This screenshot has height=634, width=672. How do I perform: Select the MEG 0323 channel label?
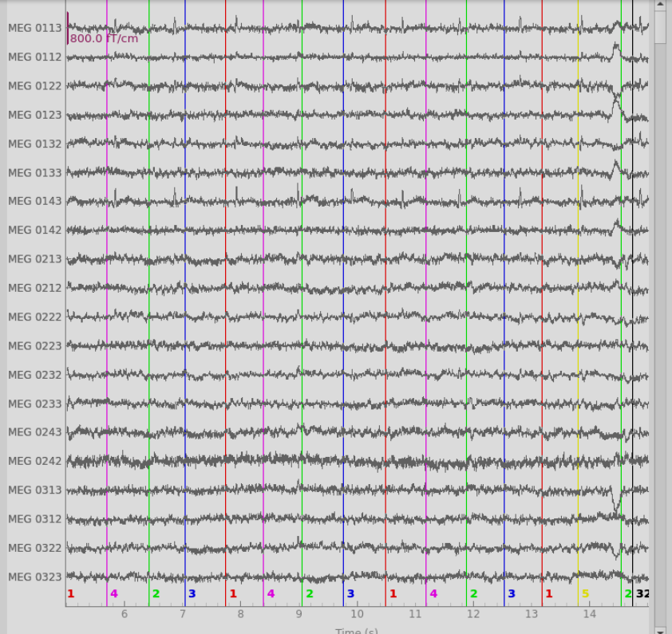pos(34,577)
